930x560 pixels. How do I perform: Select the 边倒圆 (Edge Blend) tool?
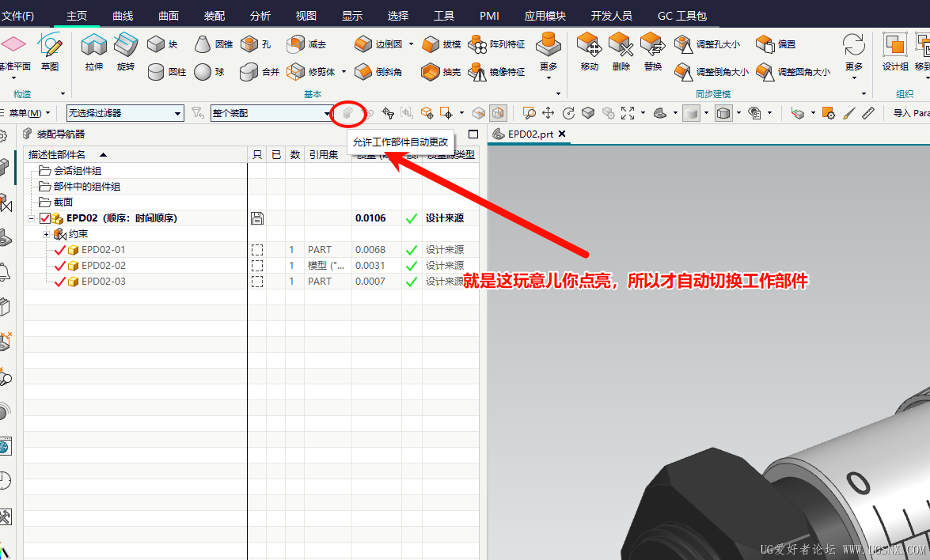coord(378,44)
